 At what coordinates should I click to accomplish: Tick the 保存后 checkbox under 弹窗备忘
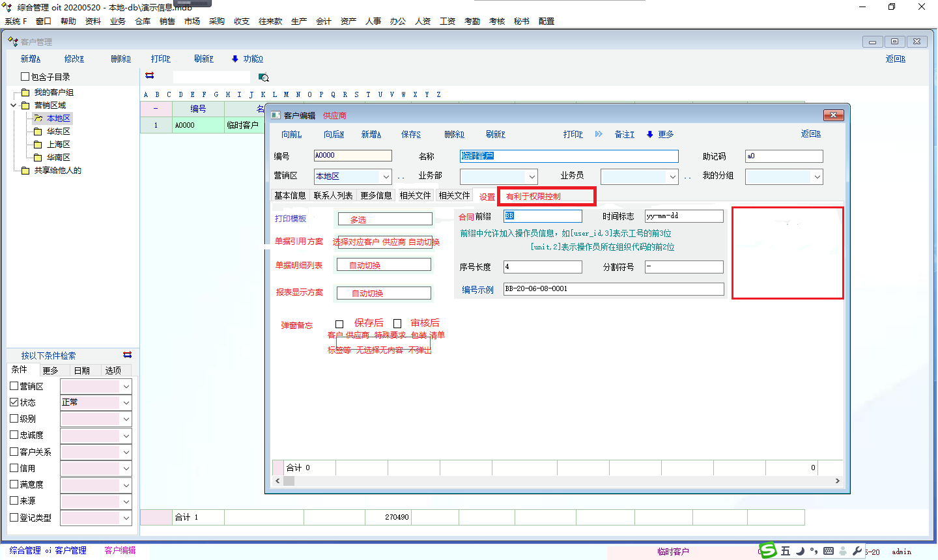click(339, 324)
